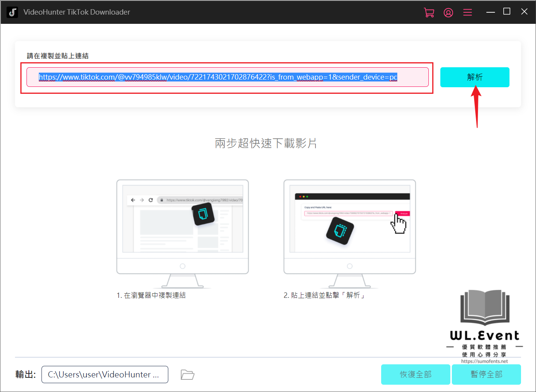This screenshot has width=536, height=392.
Task: Click the 輸出: label
Action: coord(25,374)
